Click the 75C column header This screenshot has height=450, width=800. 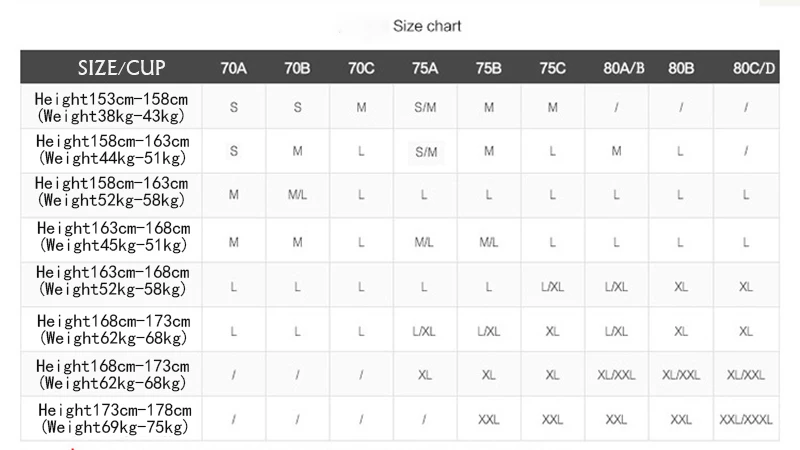coord(553,68)
